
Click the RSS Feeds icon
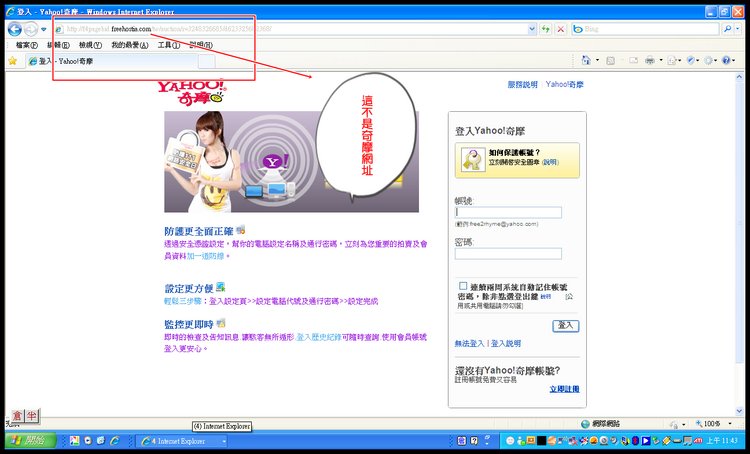point(610,60)
